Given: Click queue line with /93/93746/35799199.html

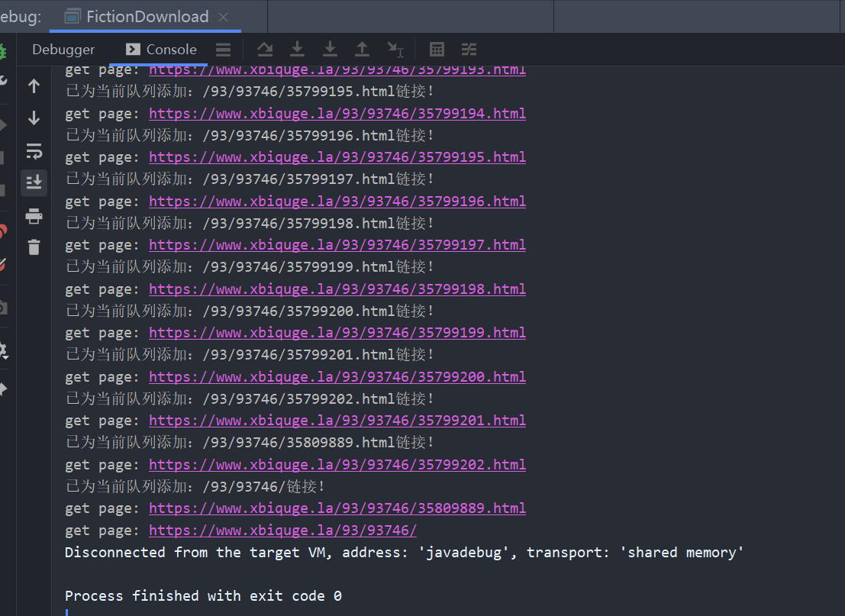Looking at the screenshot, I should 250,267.
